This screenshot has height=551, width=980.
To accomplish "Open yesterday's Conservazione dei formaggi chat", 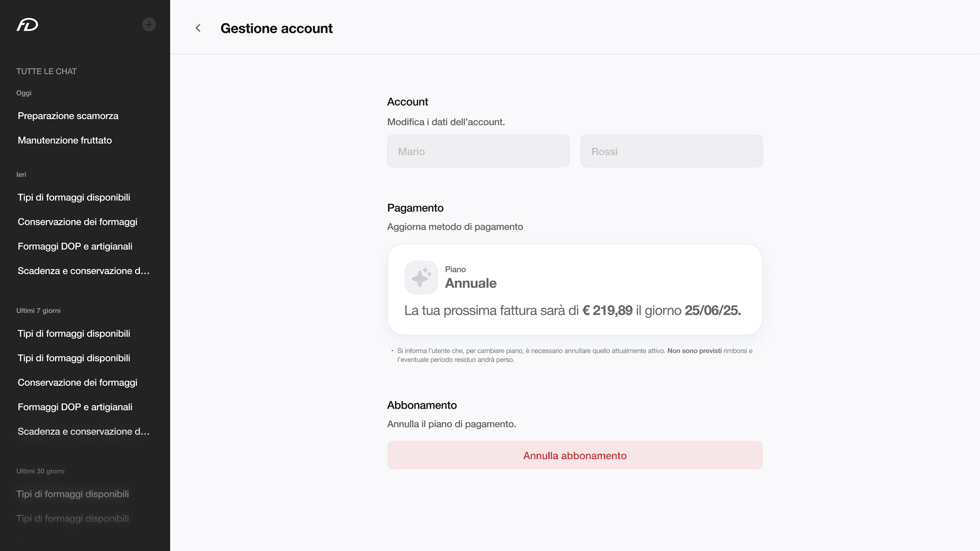I will tap(78, 222).
